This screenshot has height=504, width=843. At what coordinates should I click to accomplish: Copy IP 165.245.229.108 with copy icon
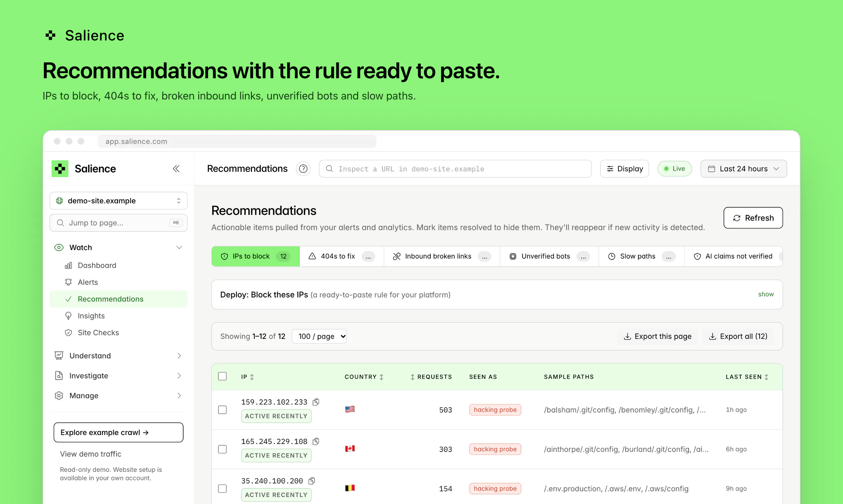[316, 441]
